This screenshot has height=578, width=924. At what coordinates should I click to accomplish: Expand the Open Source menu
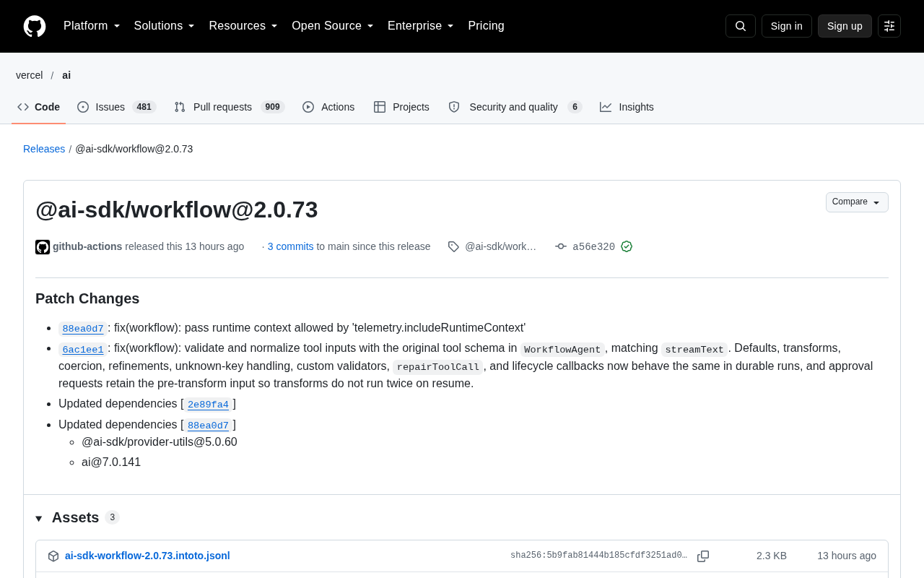click(333, 26)
